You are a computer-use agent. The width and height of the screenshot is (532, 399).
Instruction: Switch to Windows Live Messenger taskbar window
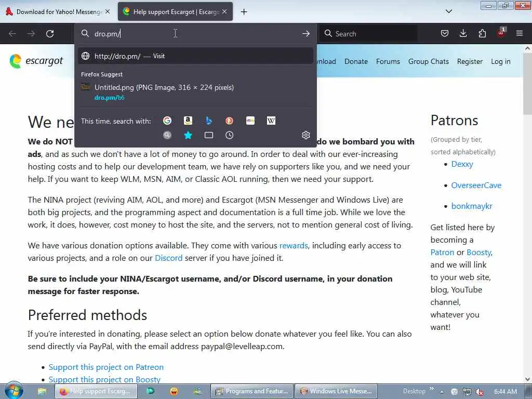pos(336,391)
